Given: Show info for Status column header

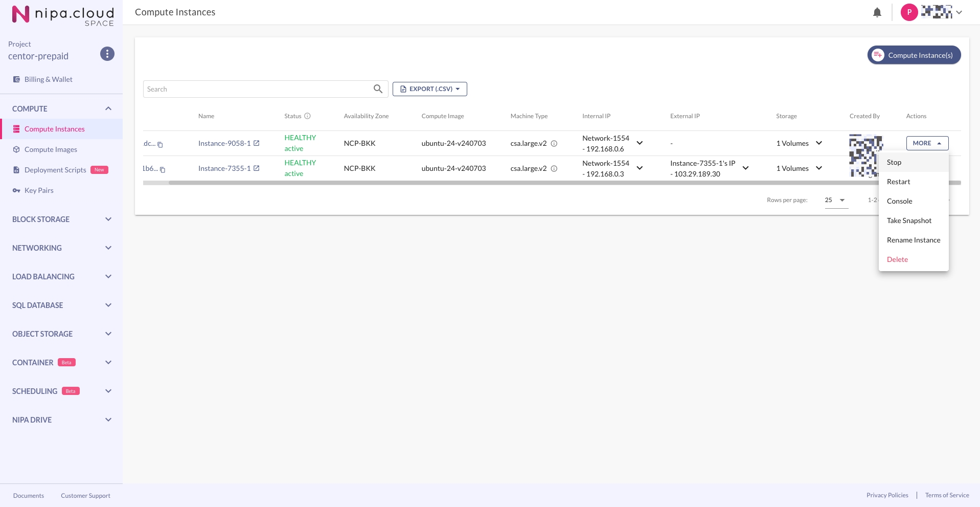Looking at the screenshot, I should 307,116.
